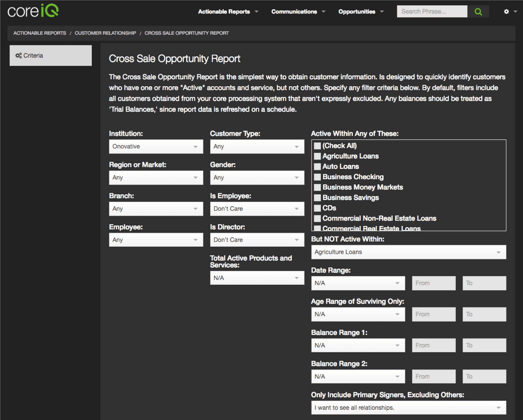Click the Balance Range 2 To field
The height and width of the screenshot is (420, 523).
tap(484, 376)
